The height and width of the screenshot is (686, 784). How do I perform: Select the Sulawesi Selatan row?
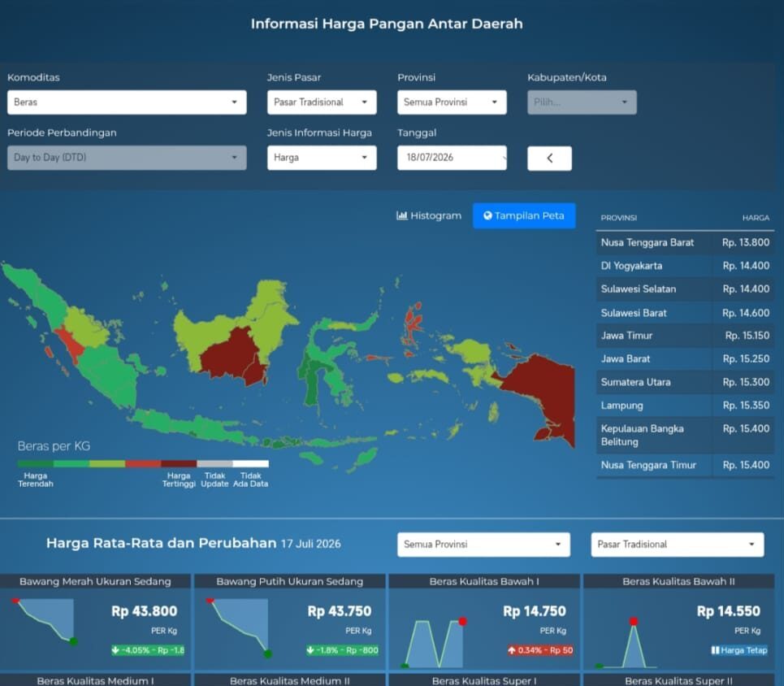(x=685, y=289)
